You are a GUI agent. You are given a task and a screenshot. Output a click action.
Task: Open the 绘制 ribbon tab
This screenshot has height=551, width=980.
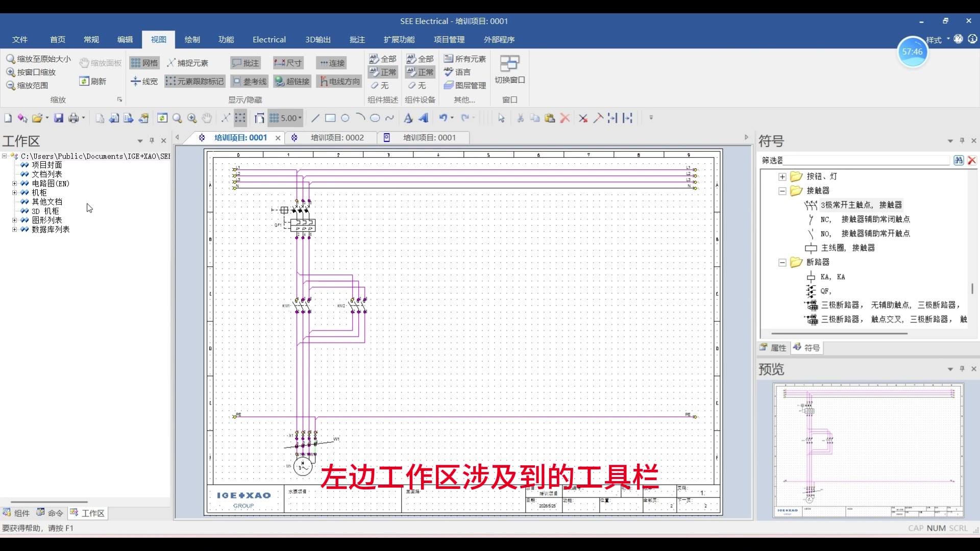click(192, 39)
